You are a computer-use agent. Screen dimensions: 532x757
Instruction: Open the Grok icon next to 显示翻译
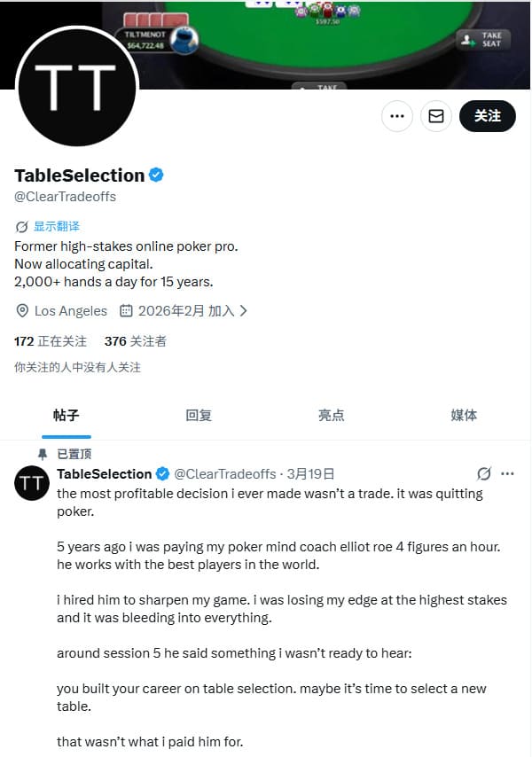pyautogui.click(x=20, y=226)
